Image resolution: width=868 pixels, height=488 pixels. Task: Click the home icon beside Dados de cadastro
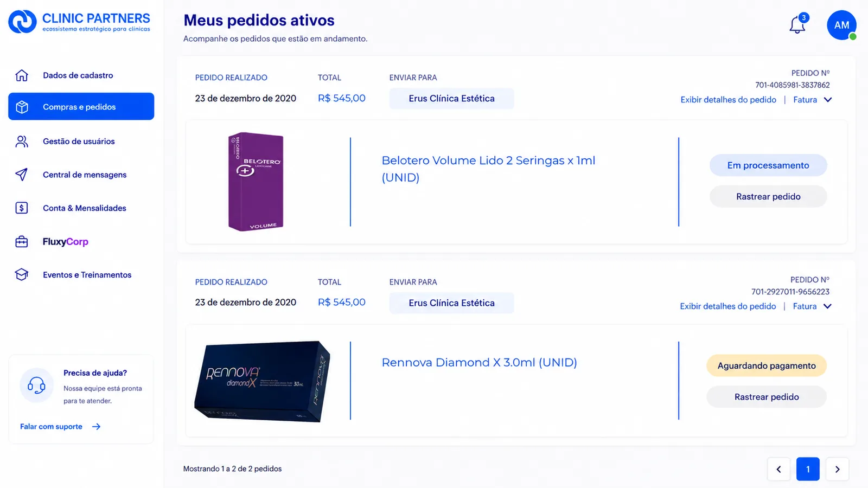(22, 75)
